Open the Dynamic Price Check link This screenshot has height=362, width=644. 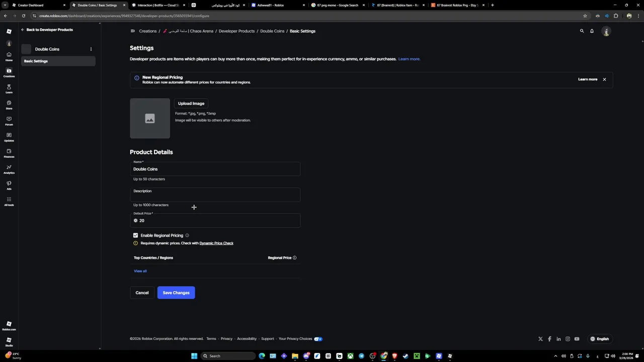pos(216,243)
